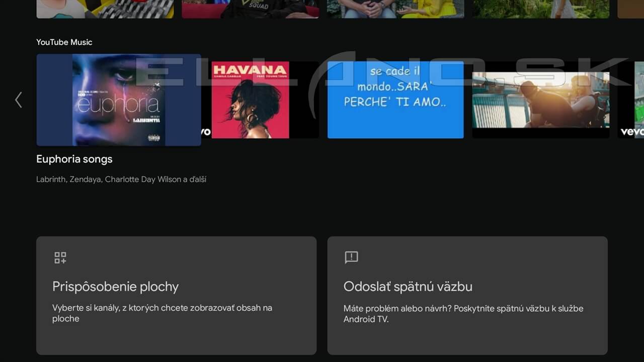The height and width of the screenshot is (362, 644).
Task: Open the Prispôsobenie plochy card
Action: click(176, 296)
